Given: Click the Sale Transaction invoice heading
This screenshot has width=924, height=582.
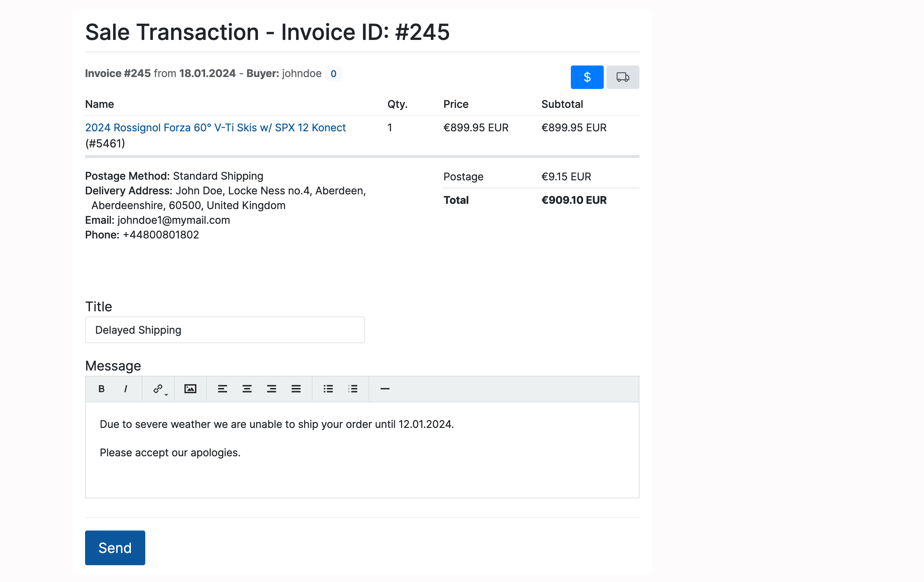Looking at the screenshot, I should tap(267, 32).
